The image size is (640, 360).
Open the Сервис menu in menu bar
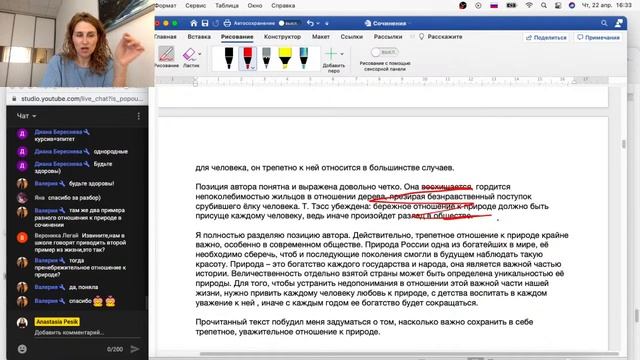[x=196, y=6]
